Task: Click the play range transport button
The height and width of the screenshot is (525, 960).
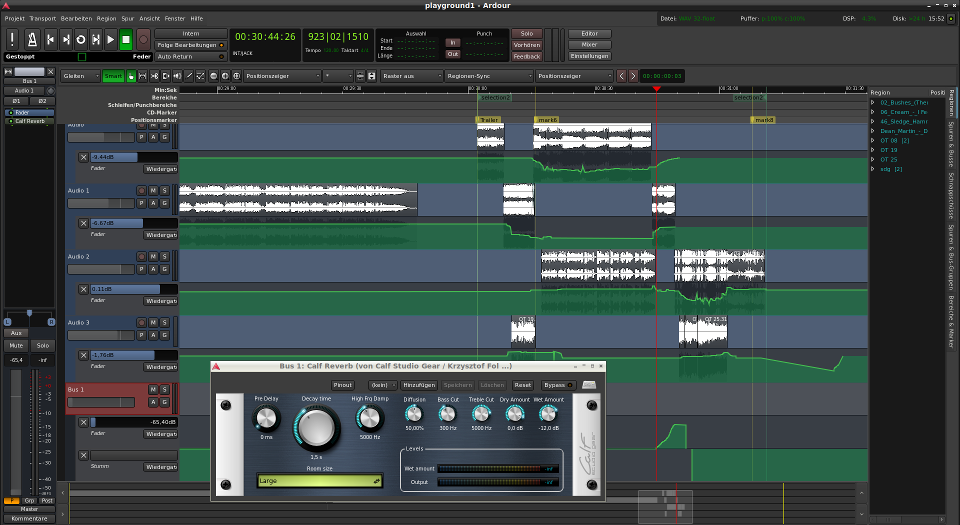Action: (96, 40)
